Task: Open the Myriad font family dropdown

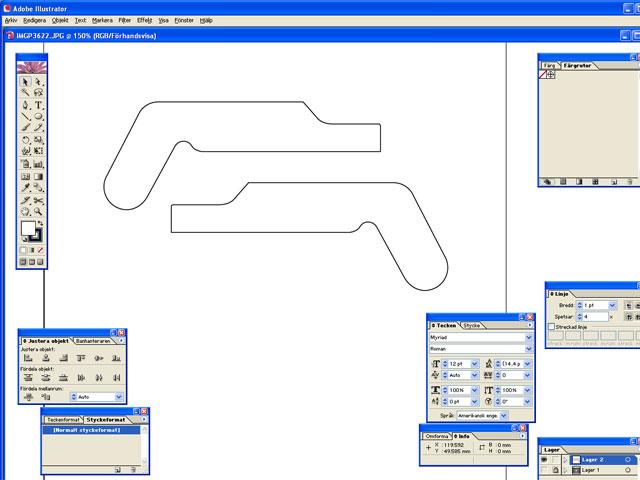Action: (x=526, y=338)
